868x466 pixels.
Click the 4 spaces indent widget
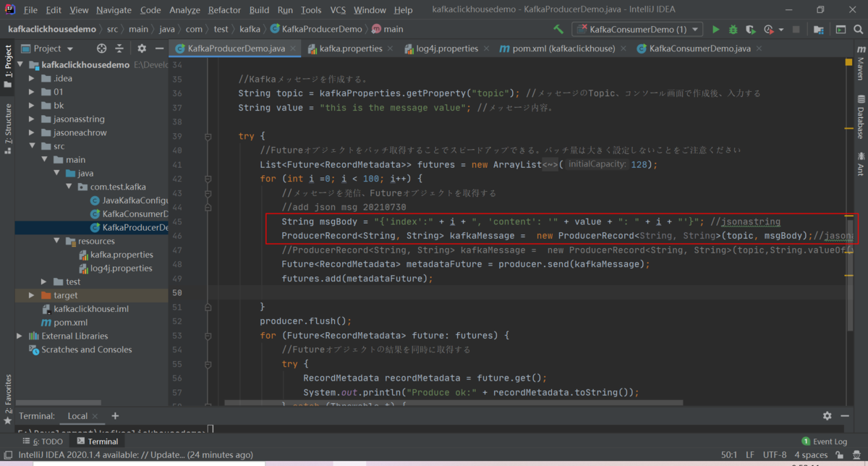tap(812, 455)
